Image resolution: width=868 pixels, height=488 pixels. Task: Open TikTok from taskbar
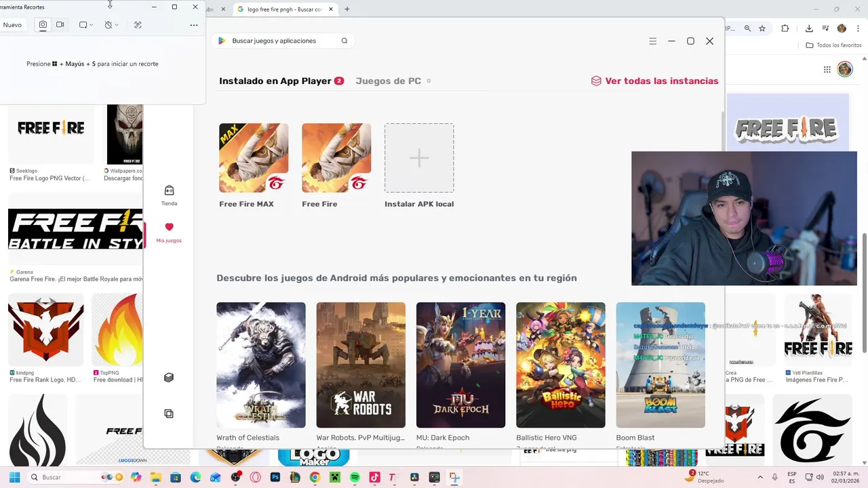[x=374, y=477]
